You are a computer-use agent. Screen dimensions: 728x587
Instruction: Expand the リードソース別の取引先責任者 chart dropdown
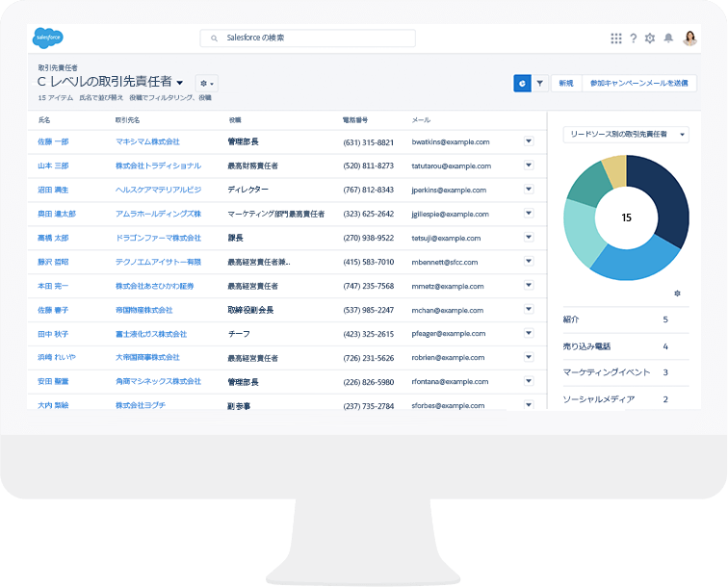pos(626,135)
